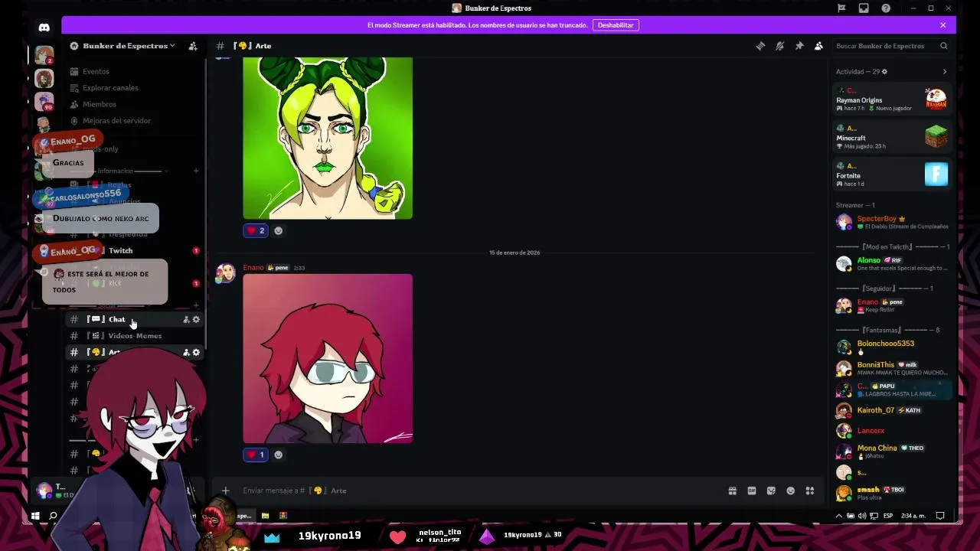Open the Rayman Origins activity card
Screen dimensions: 980x551
point(892,99)
